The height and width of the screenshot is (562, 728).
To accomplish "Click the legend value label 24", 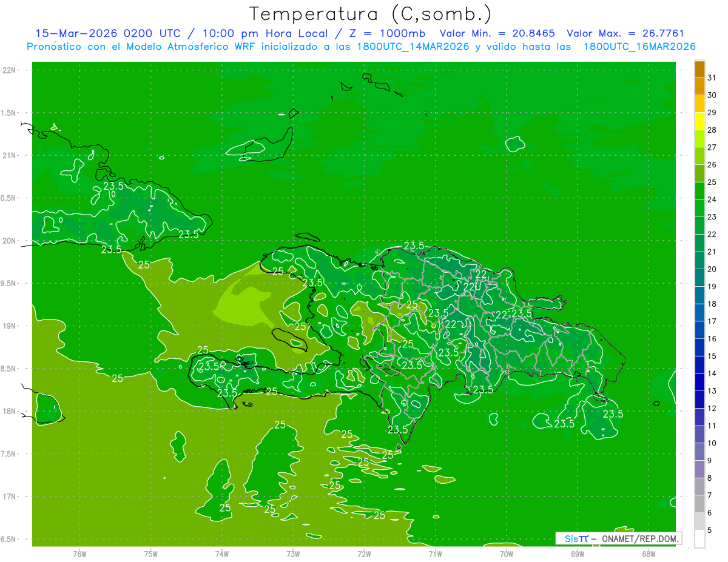I will pos(712,199).
